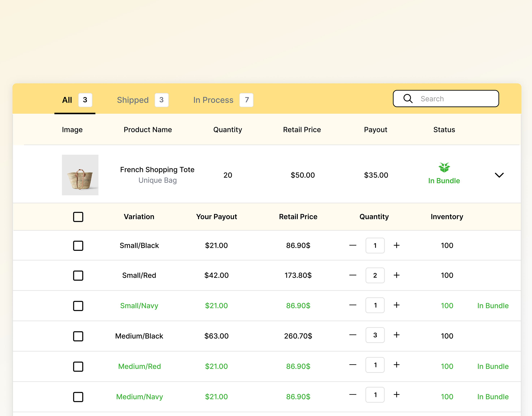The image size is (532, 416).
Task: Select the Medium/Red row checkbox
Action: pos(78,366)
